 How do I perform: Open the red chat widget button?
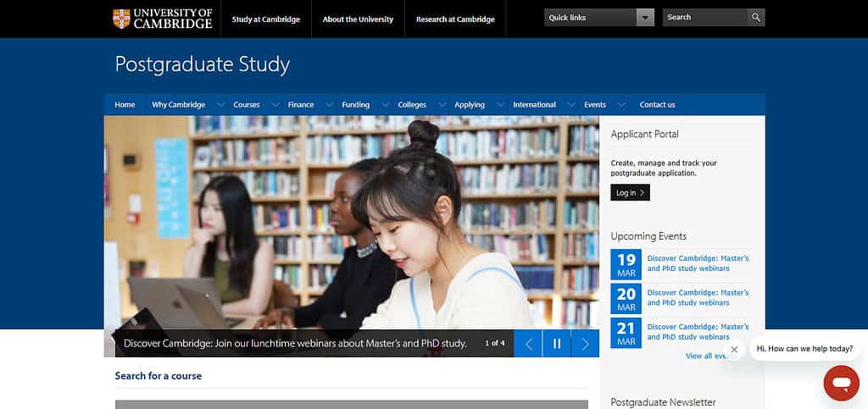pyautogui.click(x=842, y=383)
